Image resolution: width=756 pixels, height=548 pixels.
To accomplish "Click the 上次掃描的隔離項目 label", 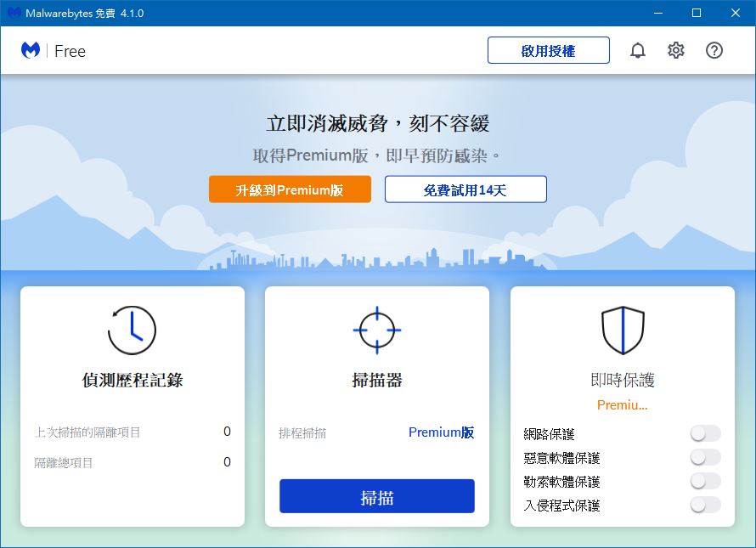I will (87, 432).
